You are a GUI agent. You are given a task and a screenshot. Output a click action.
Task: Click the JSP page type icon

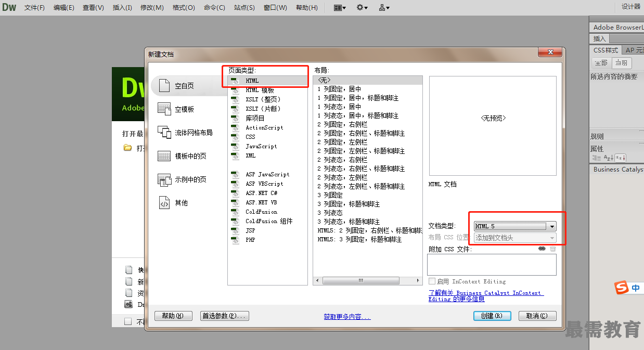(x=235, y=230)
